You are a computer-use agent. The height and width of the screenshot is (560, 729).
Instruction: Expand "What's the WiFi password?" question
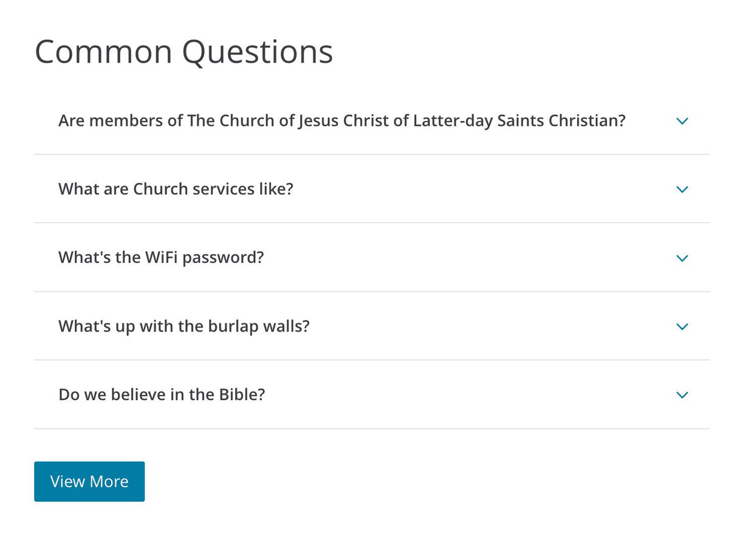(x=161, y=258)
